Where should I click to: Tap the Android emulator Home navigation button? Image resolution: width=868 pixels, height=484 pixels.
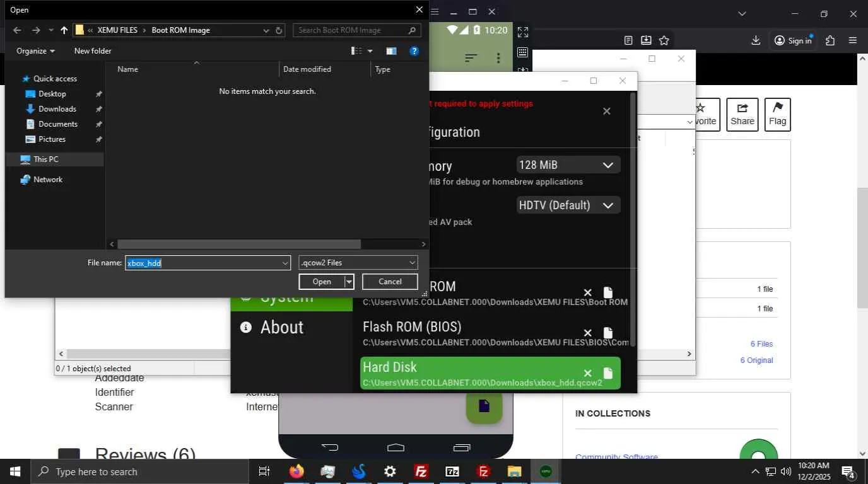click(x=396, y=447)
